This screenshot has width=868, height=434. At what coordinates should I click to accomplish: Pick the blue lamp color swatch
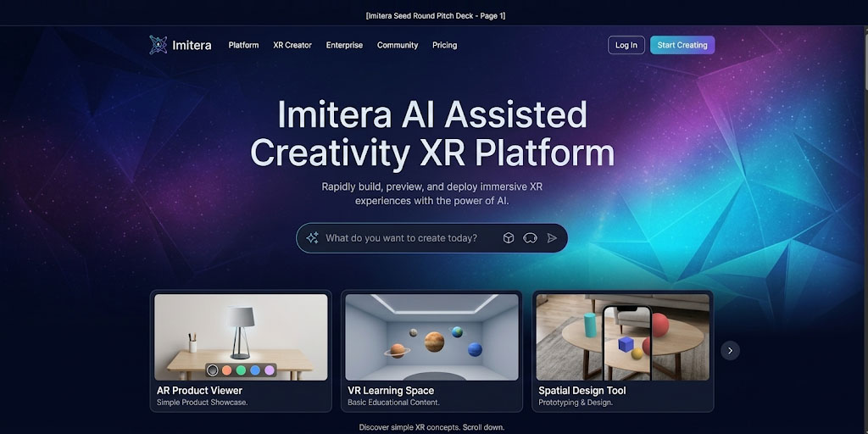[x=255, y=370]
